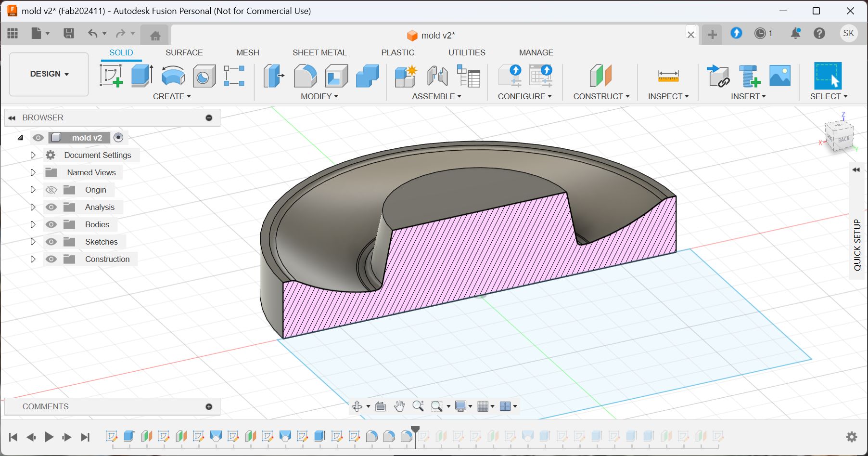868x456 pixels.
Task: Expand the Document Settings node
Action: (33, 155)
